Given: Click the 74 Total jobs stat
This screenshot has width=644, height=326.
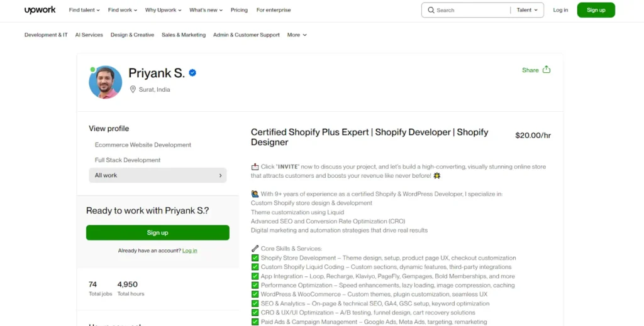Looking at the screenshot, I should (100, 288).
